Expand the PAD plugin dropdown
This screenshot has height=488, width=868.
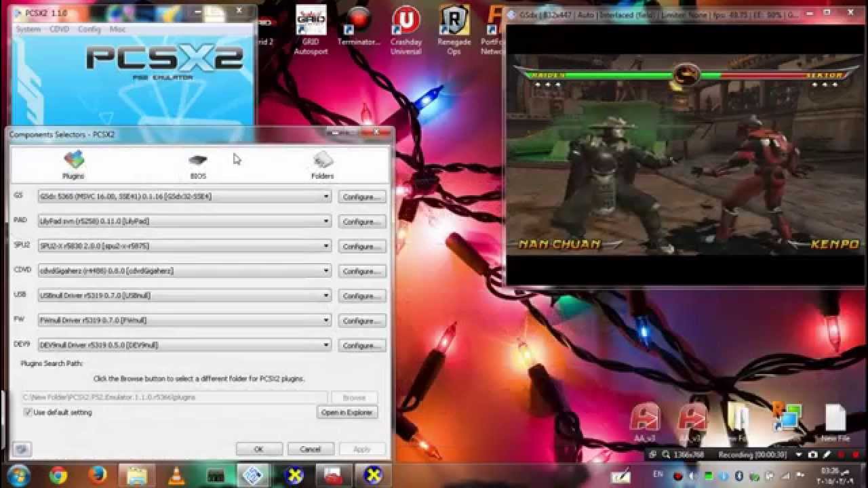326,221
